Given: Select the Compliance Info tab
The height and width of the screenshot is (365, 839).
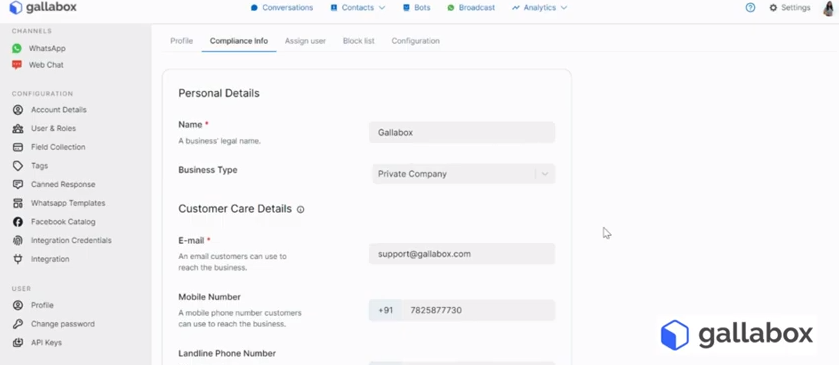Looking at the screenshot, I should coord(239,41).
